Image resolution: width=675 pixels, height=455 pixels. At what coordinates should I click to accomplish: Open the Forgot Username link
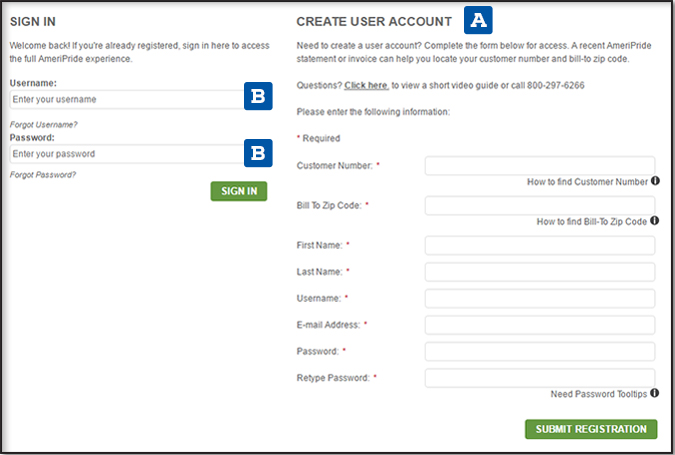coord(44,124)
